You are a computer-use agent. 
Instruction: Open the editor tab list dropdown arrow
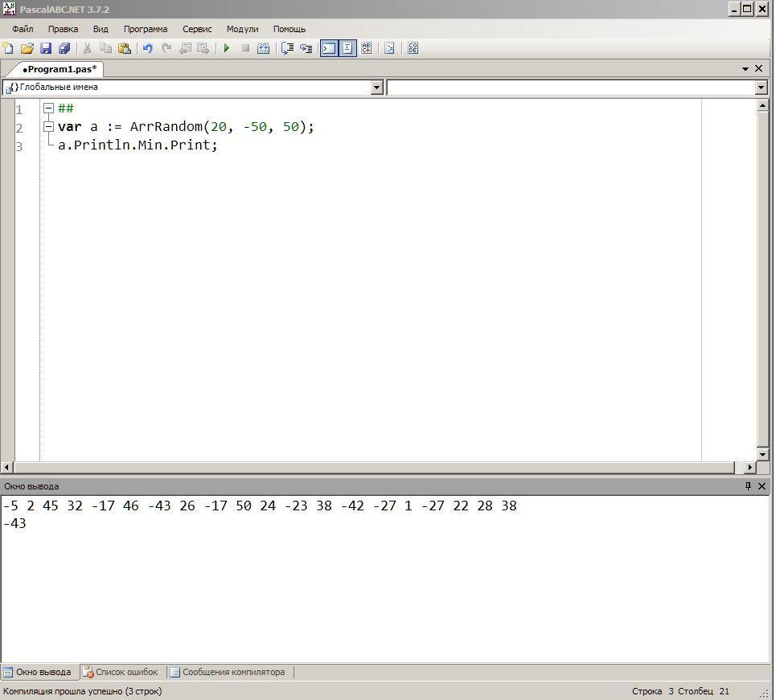click(745, 69)
